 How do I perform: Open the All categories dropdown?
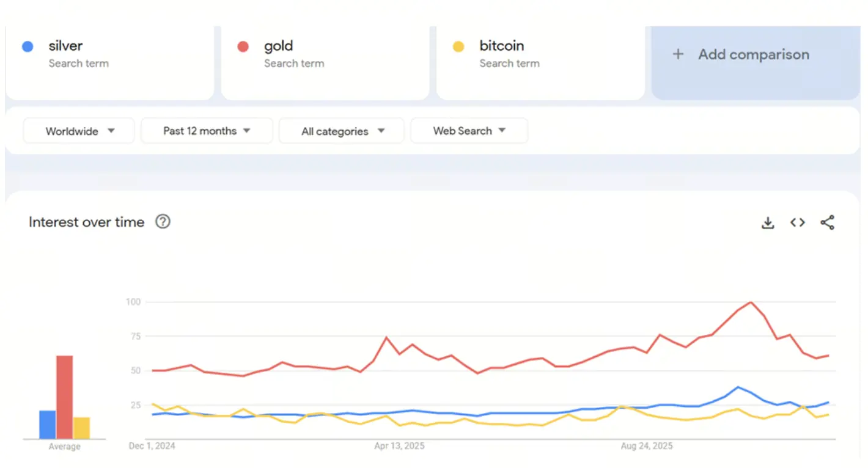tap(341, 130)
